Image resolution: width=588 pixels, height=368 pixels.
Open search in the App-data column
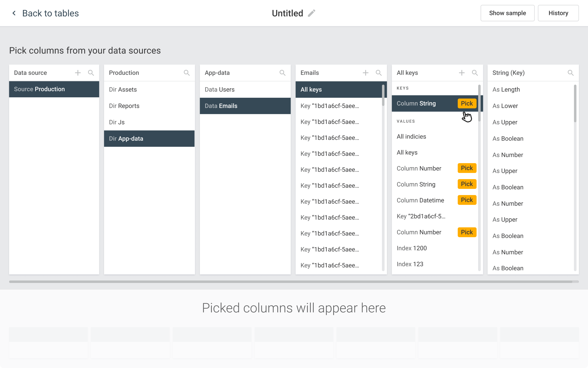pos(282,73)
